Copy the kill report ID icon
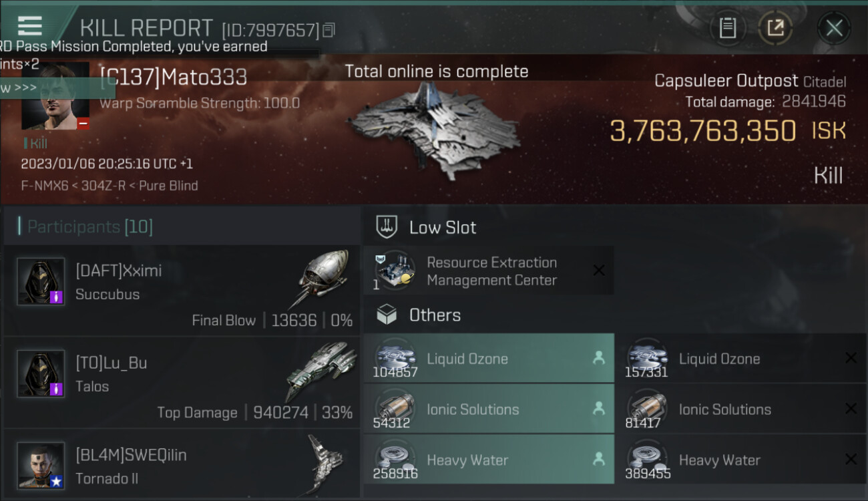Image resolution: width=868 pixels, height=501 pixels. point(329,30)
